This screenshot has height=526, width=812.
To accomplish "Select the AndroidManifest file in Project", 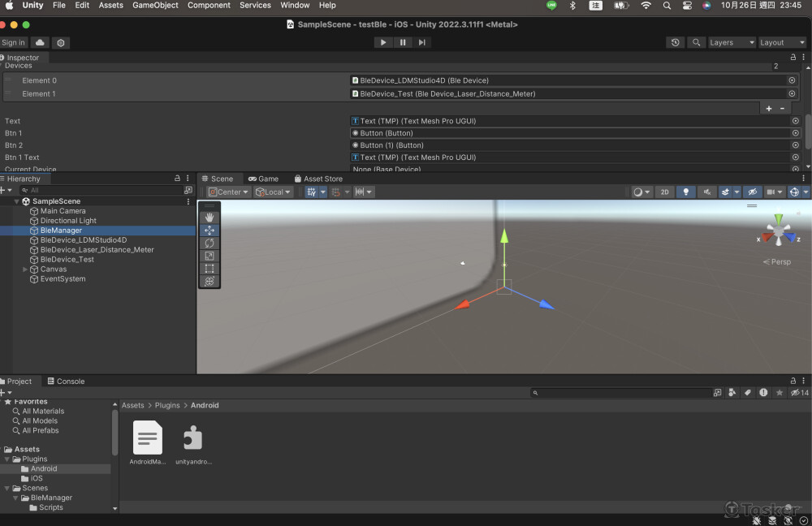I will click(147, 438).
